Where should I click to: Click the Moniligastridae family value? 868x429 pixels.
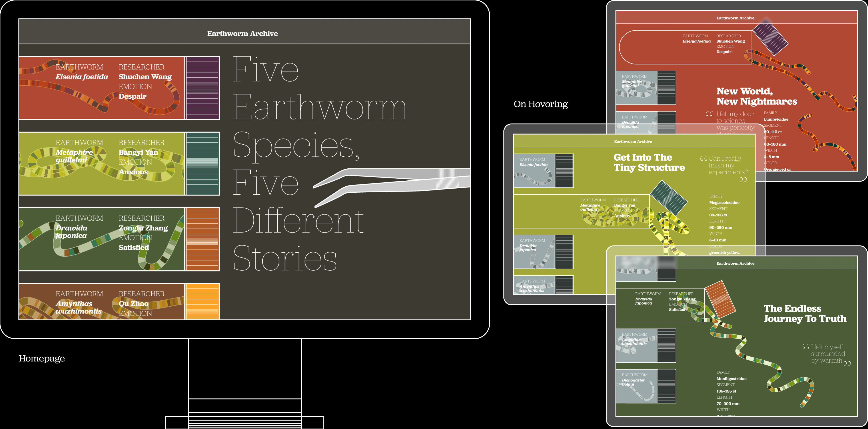tap(731, 379)
